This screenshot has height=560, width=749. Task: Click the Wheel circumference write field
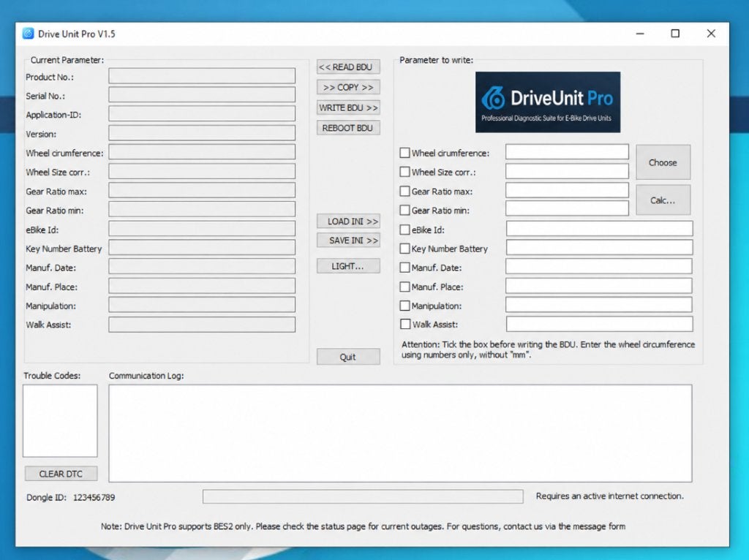tap(567, 152)
